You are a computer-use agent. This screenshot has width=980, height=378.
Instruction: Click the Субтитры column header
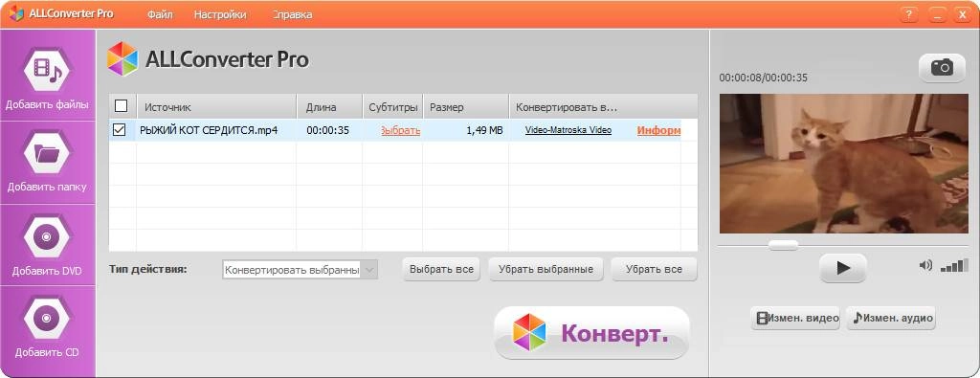[393, 107]
